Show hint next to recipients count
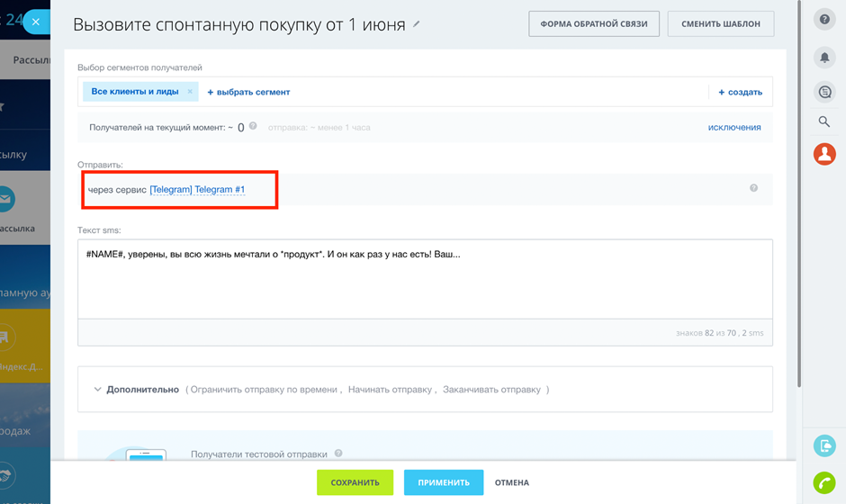 click(x=253, y=126)
